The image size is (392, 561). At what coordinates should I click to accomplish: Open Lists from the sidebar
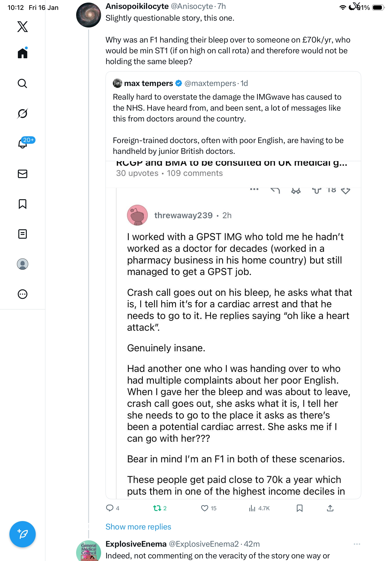click(x=23, y=234)
